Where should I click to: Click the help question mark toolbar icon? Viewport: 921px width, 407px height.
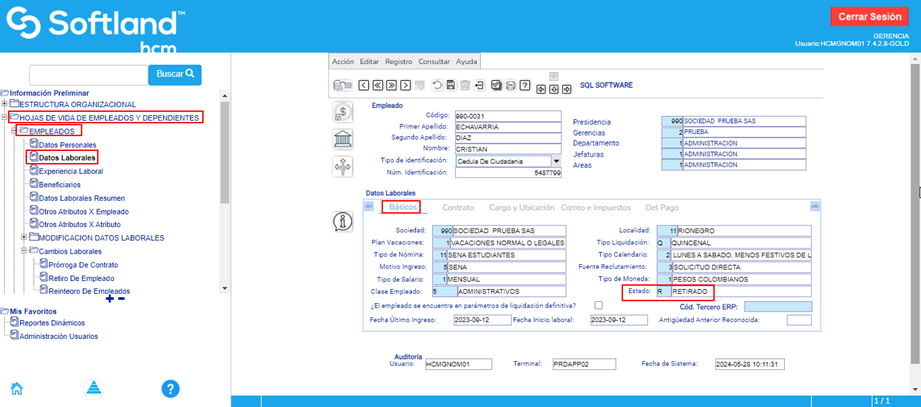click(x=524, y=86)
